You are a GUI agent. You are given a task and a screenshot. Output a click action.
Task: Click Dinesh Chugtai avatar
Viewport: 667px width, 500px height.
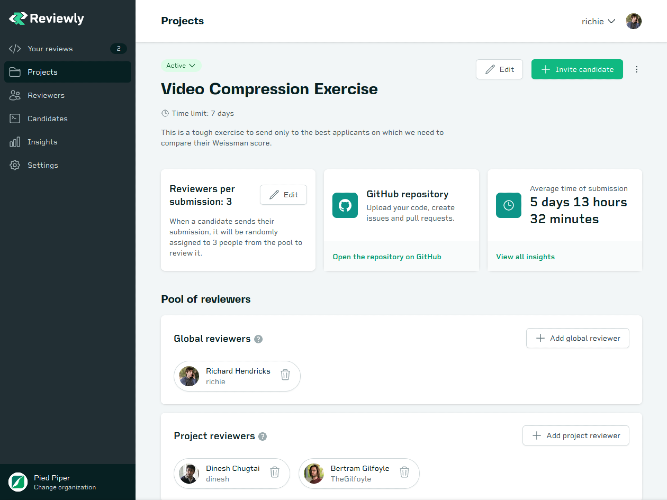coord(189,474)
